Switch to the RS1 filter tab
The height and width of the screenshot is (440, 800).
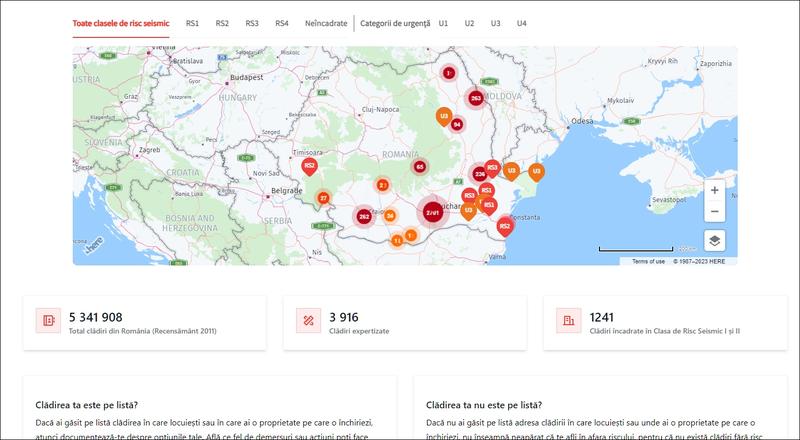(x=192, y=23)
